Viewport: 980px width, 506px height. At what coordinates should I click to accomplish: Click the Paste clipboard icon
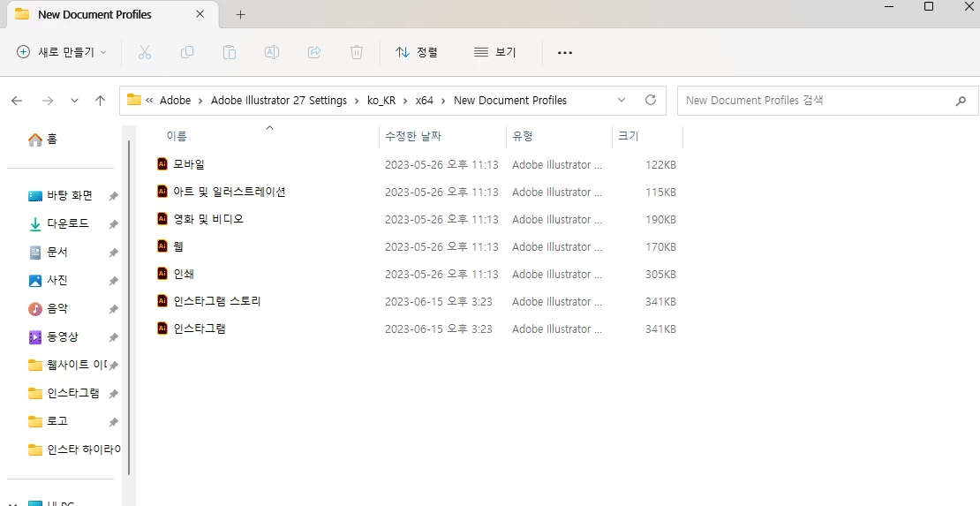point(230,52)
